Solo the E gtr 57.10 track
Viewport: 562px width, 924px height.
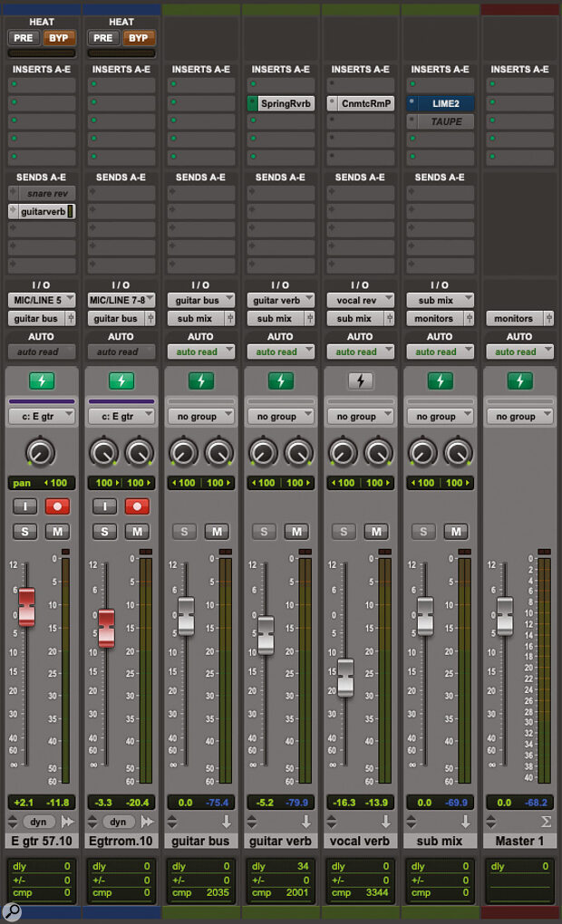tap(24, 532)
